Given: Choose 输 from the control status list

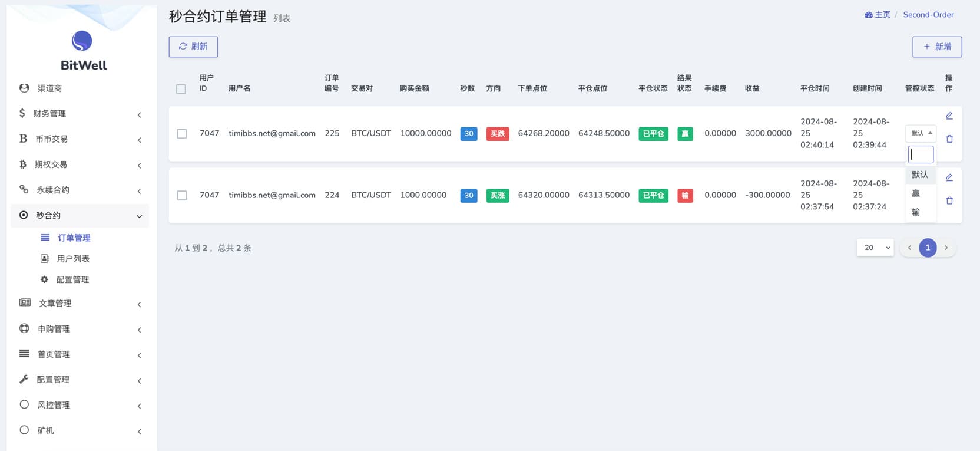Looking at the screenshot, I should [x=916, y=212].
